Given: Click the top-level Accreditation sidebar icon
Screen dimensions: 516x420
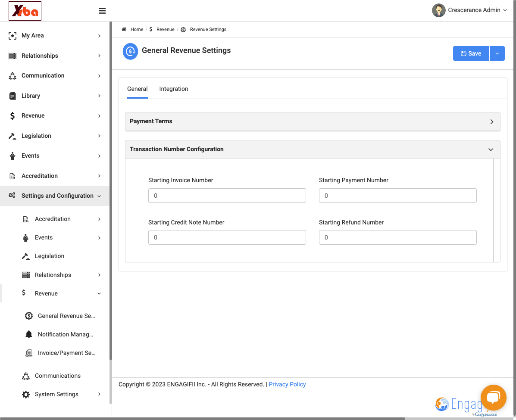Looking at the screenshot, I should click(13, 176).
